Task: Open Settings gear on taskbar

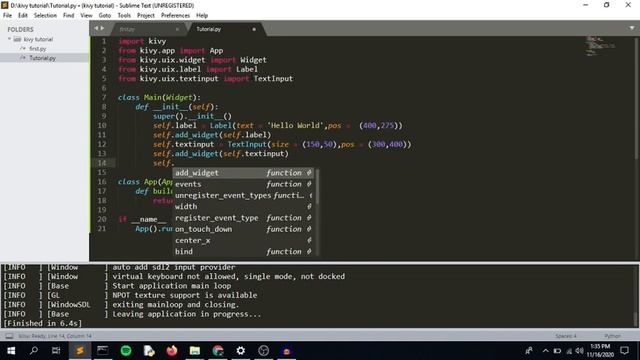Action: tap(241, 351)
